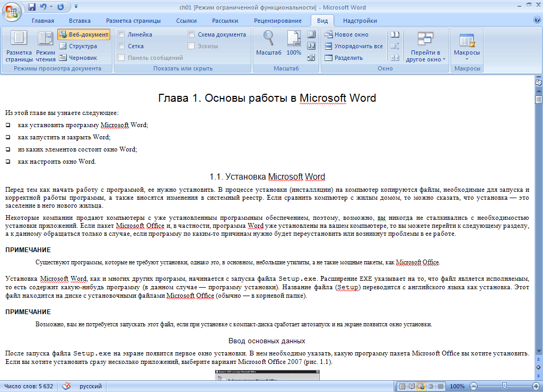Switch to the Вставка tab
543x392 pixels.
point(80,21)
